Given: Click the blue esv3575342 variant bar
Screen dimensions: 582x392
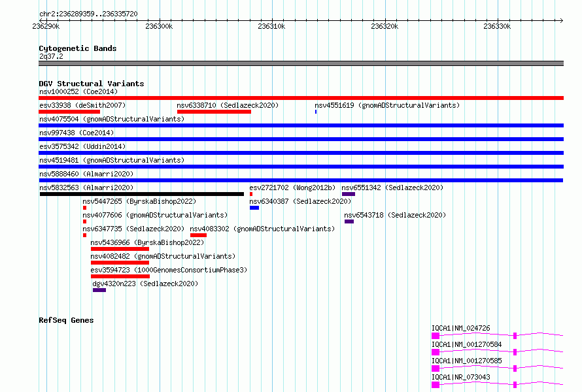Looking at the screenshot, I should [301, 153].
